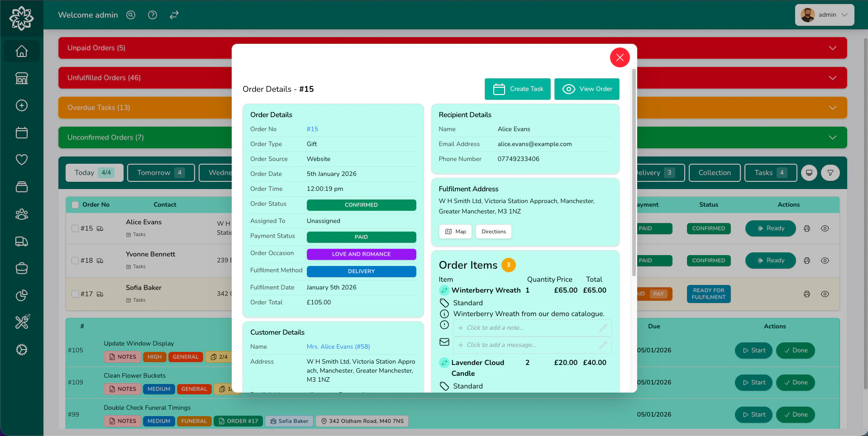Open the Home dashboard from the sidebar
868x436 pixels.
[21, 51]
